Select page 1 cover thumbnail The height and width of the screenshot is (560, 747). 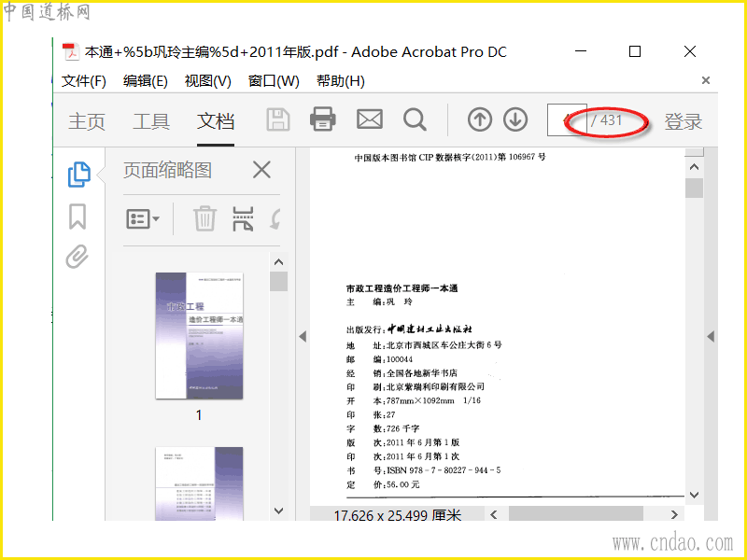coord(199,336)
